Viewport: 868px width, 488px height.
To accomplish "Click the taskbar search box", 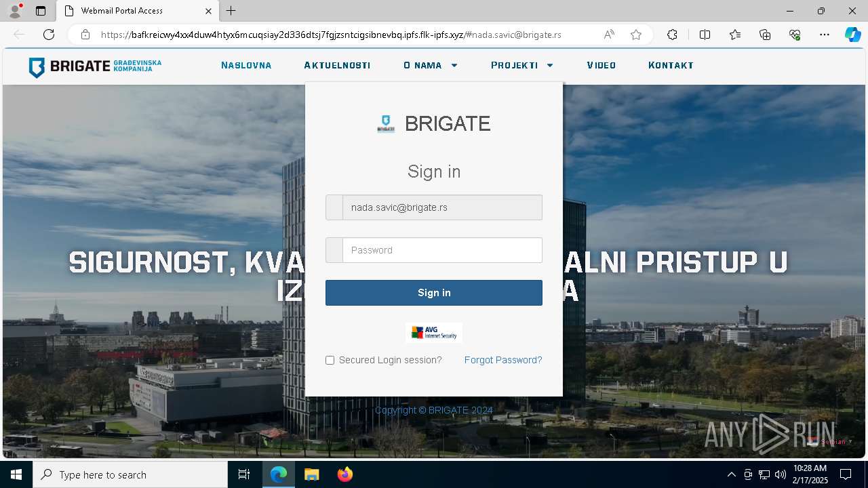I will pos(130,474).
